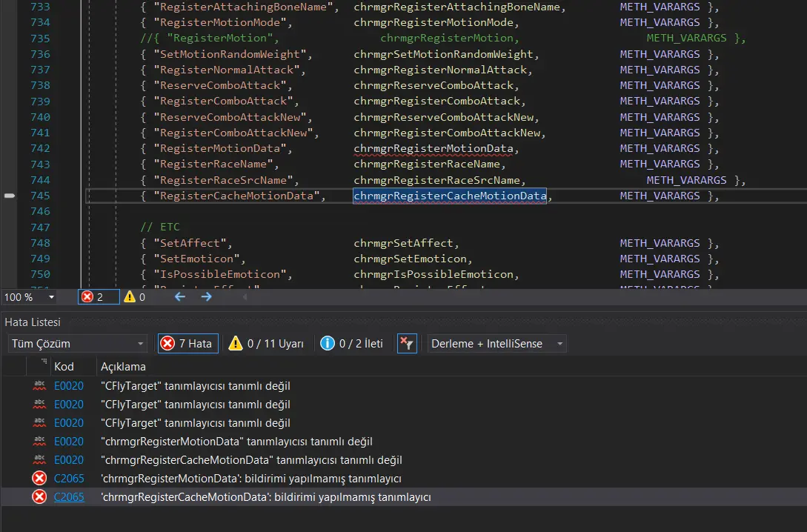Open the Tüm Çözüm scope dropdown
807x532 pixels.
(x=78, y=344)
